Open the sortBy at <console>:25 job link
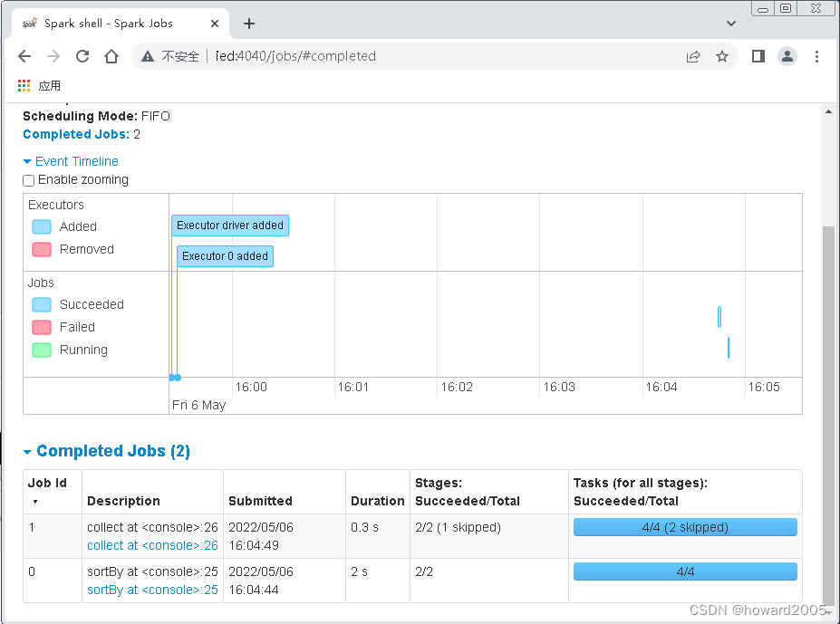This screenshot has width=840, height=624. tap(152, 590)
